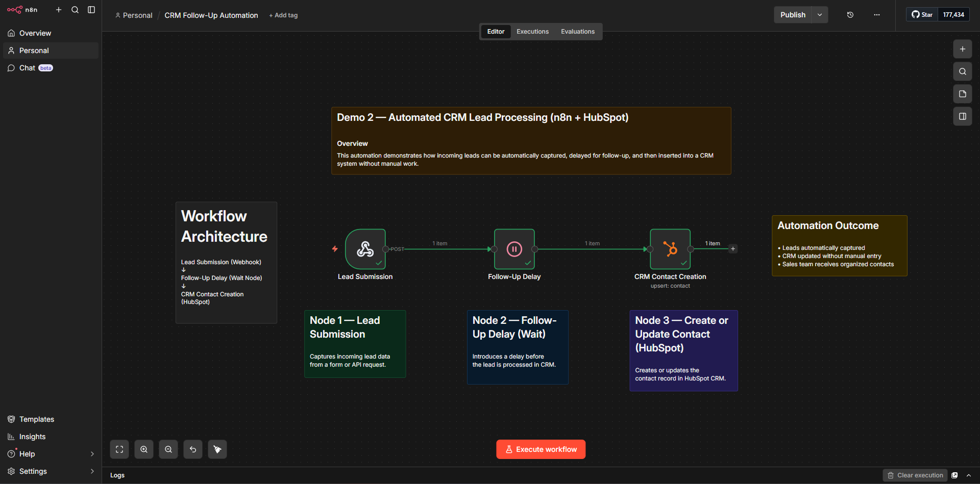
Task: Select the Follow-Up Delay wait node
Action: point(514,249)
